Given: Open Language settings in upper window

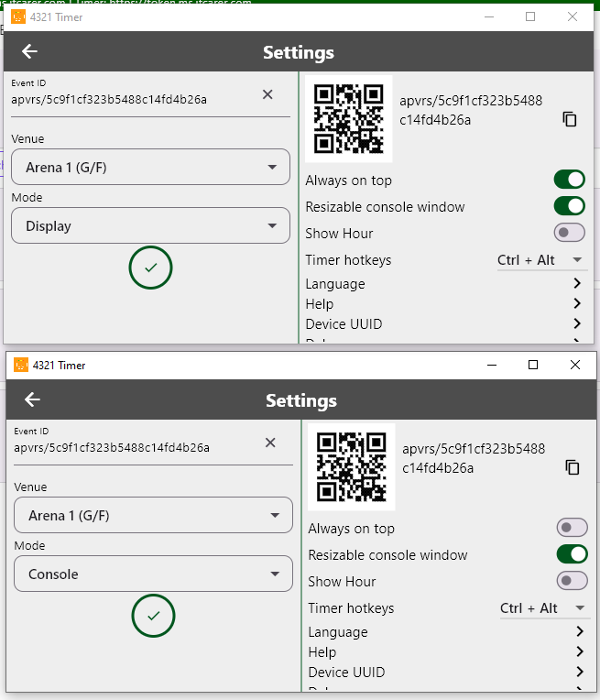Looking at the screenshot, I should [444, 284].
